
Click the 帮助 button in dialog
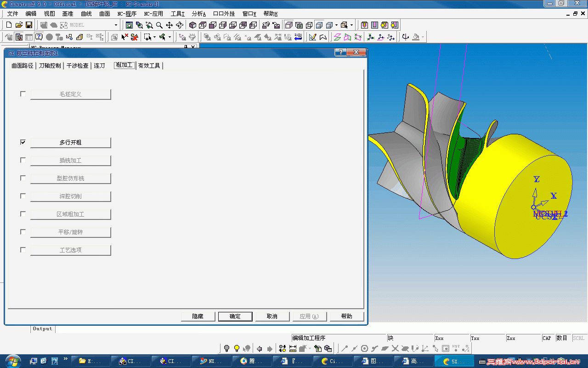[x=347, y=316]
